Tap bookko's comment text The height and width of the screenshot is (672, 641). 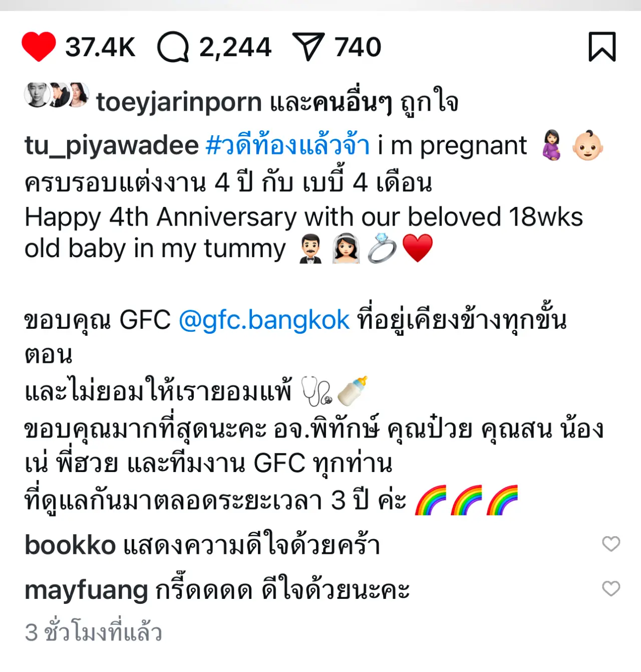click(x=251, y=545)
